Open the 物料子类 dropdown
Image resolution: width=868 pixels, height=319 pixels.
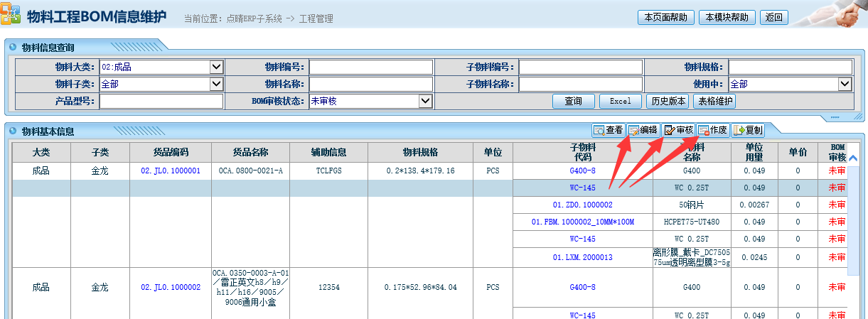click(217, 84)
